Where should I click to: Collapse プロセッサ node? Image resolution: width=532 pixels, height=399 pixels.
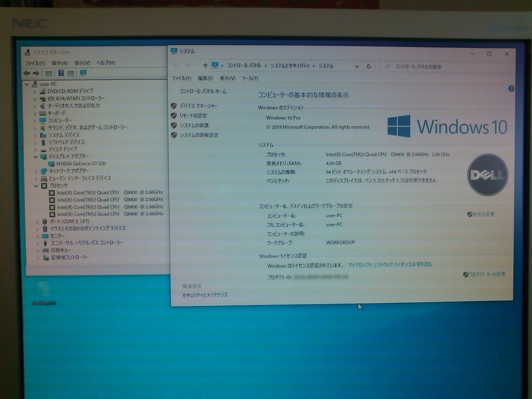pyautogui.click(x=36, y=186)
